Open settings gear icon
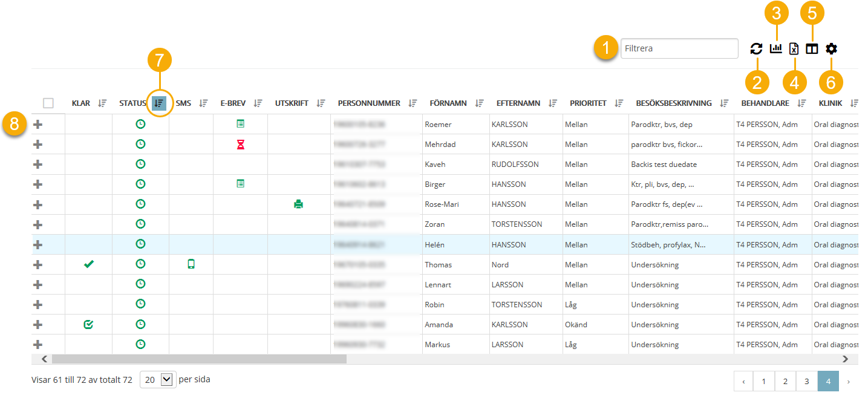This screenshot has height=398, width=868. point(831,49)
